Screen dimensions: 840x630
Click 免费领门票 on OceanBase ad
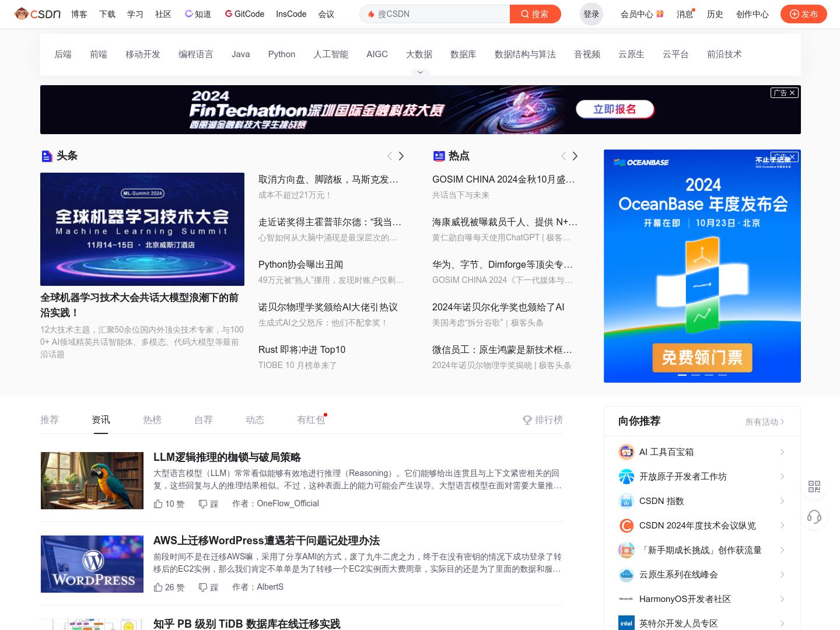[702, 358]
